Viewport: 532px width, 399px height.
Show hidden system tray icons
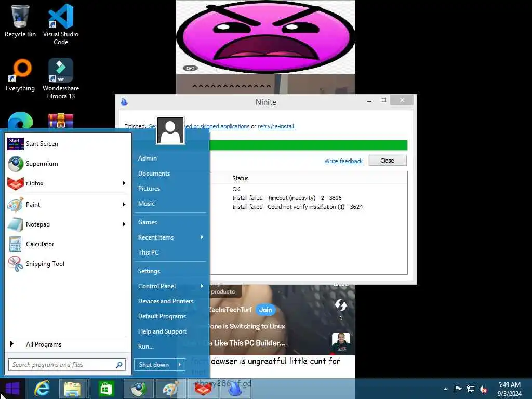(x=445, y=389)
